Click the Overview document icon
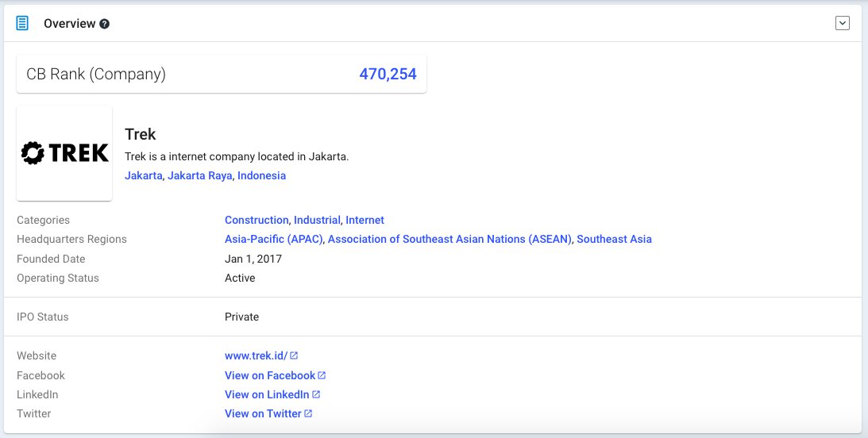 pyautogui.click(x=22, y=23)
